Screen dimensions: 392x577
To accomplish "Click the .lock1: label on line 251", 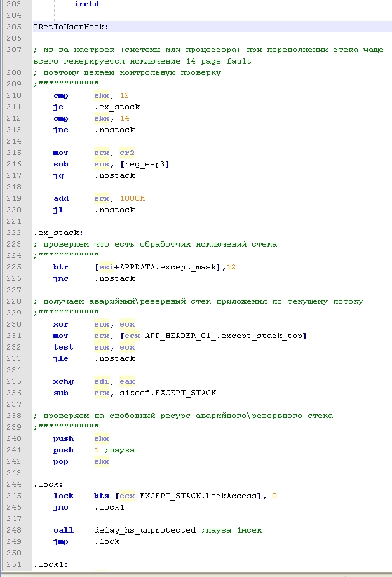I will point(50,564).
